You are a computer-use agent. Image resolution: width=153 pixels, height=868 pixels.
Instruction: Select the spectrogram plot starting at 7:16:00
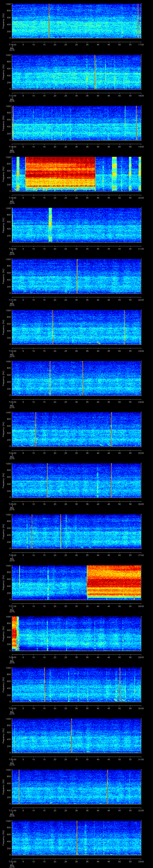click(x=77, y=21)
